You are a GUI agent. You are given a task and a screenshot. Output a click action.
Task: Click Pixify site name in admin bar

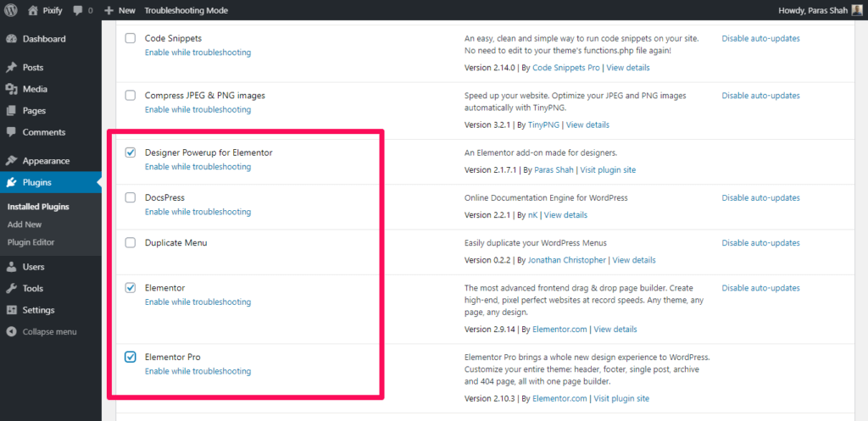pos(53,10)
